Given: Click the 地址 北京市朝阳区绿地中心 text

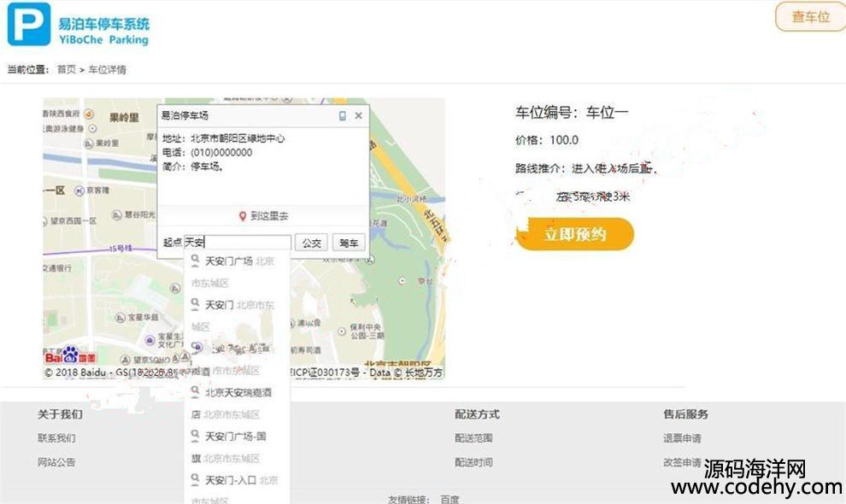Looking at the screenshot, I should (x=224, y=138).
